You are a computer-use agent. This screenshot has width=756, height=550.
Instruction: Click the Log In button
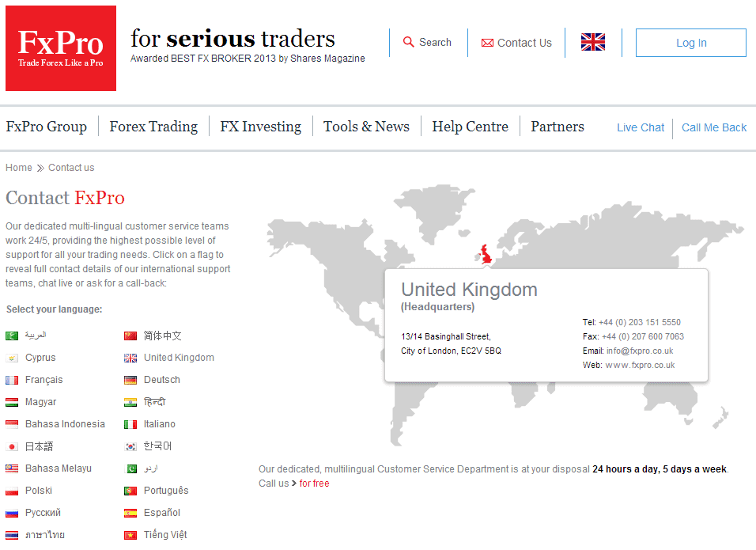point(690,43)
